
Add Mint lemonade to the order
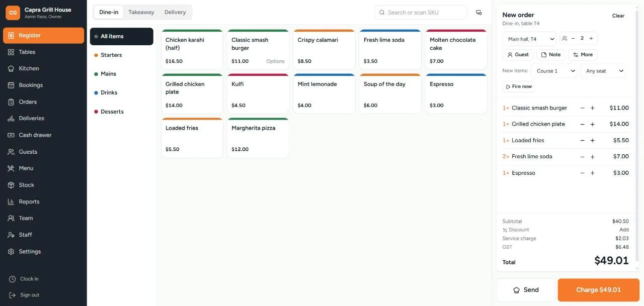[324, 93]
